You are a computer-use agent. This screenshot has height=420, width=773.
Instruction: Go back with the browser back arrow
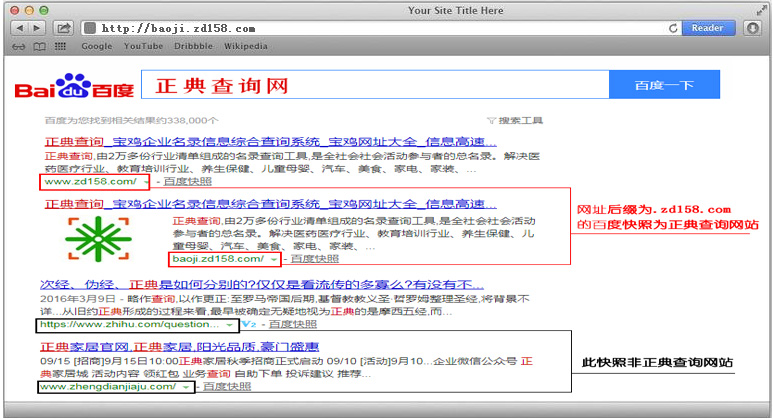tap(19, 28)
